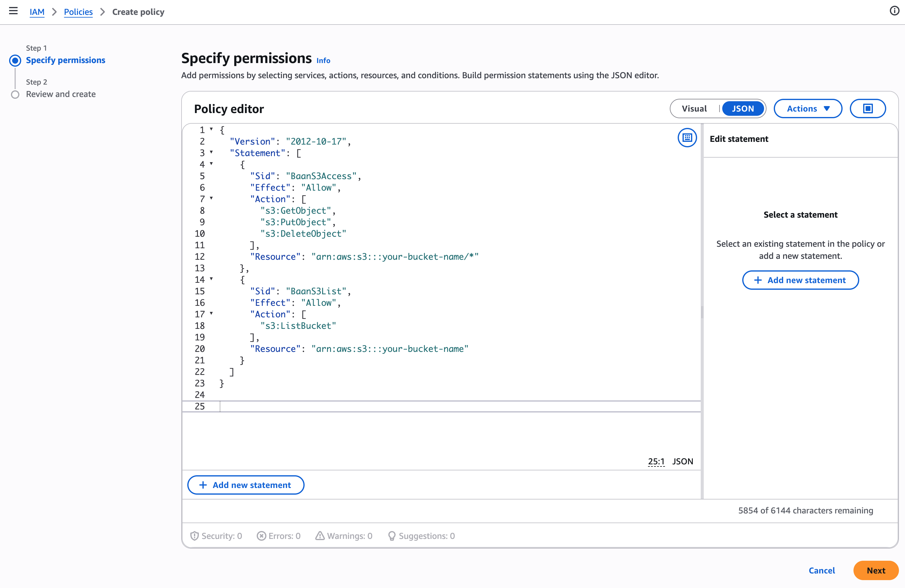Switch the editor to Visual mode
Viewport: 905px width, 588px height.
[694, 109]
